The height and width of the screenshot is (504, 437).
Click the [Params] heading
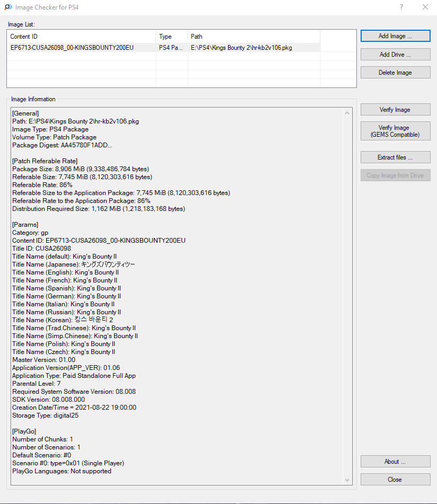pos(25,224)
